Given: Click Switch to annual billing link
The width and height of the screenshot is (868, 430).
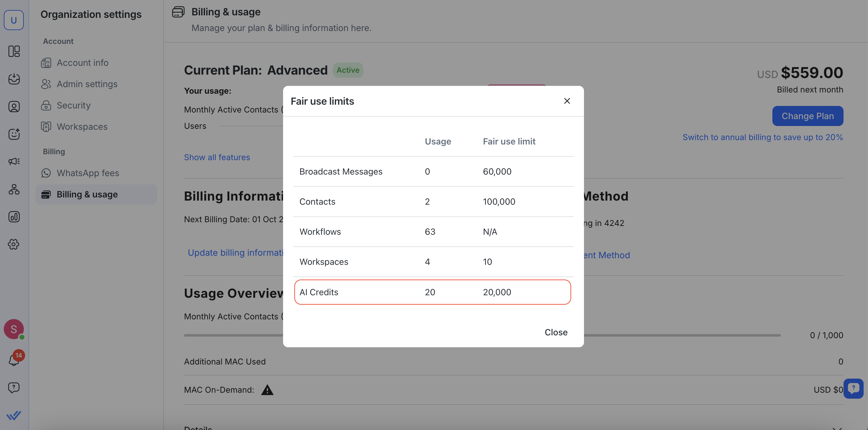Looking at the screenshot, I should [762, 137].
